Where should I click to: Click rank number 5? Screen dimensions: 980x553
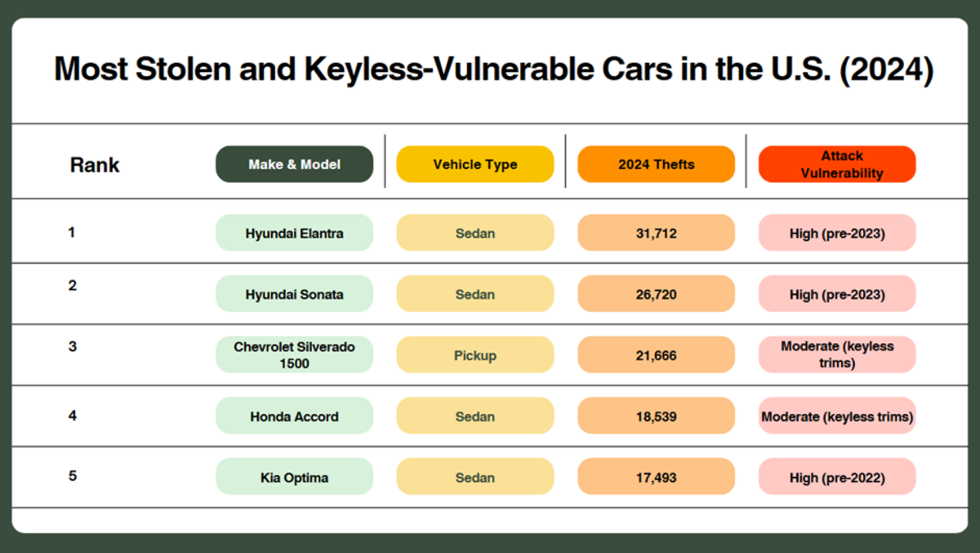coord(73,475)
